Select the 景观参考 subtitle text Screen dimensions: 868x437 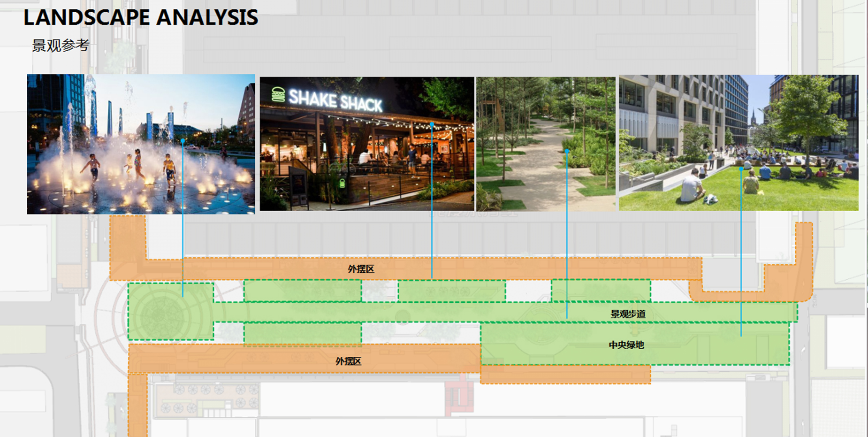pyautogui.click(x=61, y=46)
